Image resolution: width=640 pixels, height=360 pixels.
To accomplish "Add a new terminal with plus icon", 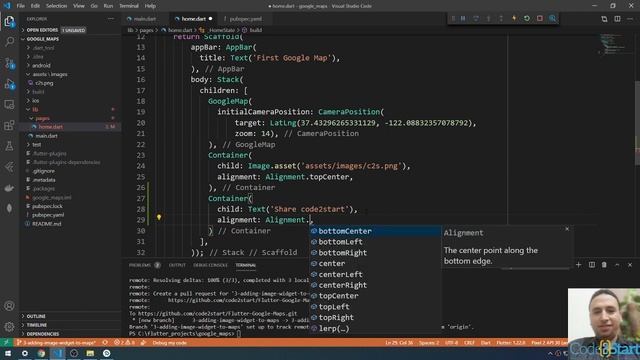I will (578, 265).
